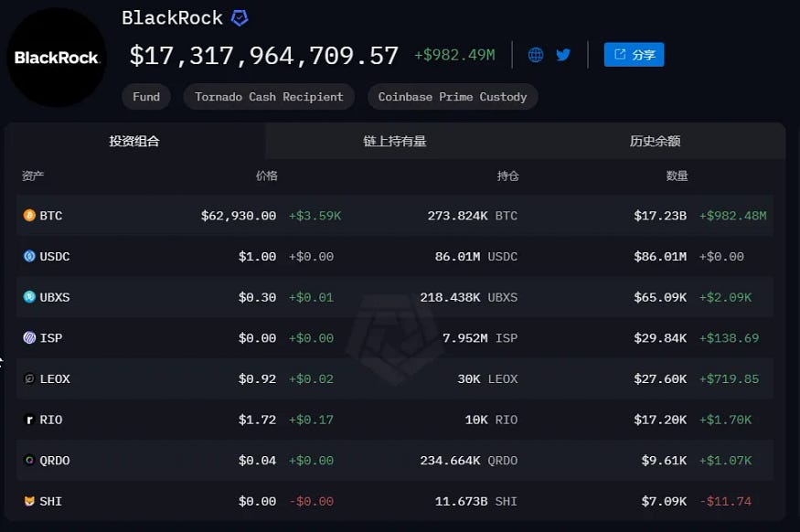The height and width of the screenshot is (532, 800).
Task: Click the $86.01M USDC value
Action: [x=660, y=257]
